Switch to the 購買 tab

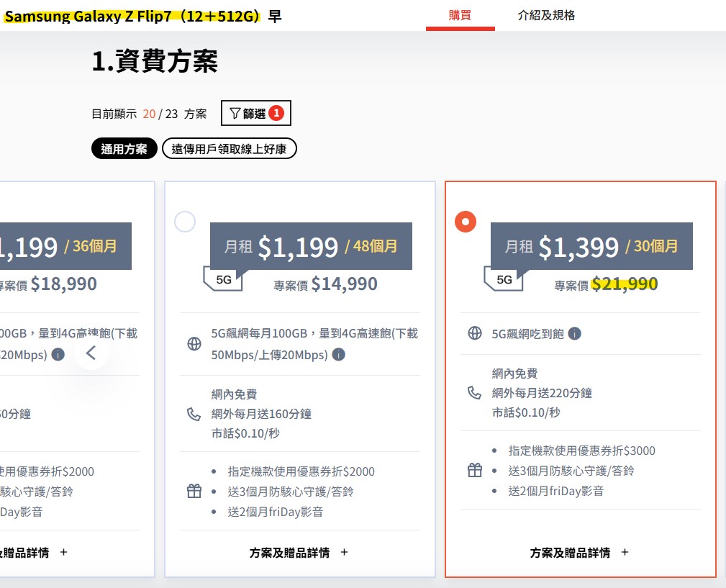(x=460, y=15)
